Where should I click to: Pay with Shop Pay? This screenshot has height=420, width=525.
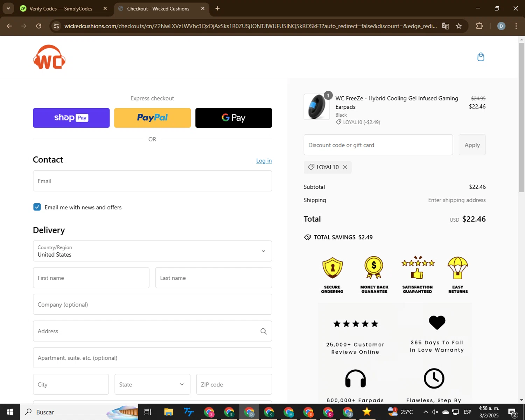[71, 118]
